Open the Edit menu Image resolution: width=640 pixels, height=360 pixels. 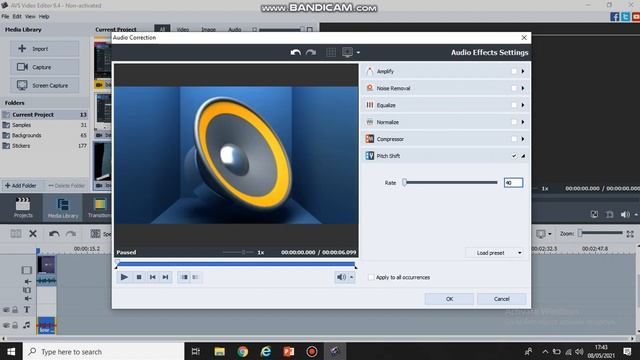(x=17, y=16)
